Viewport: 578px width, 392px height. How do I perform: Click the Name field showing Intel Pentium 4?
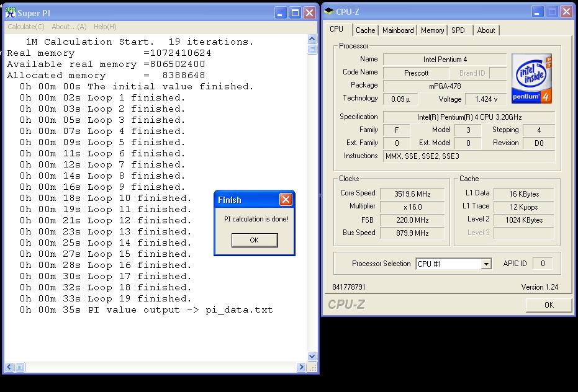pos(445,60)
